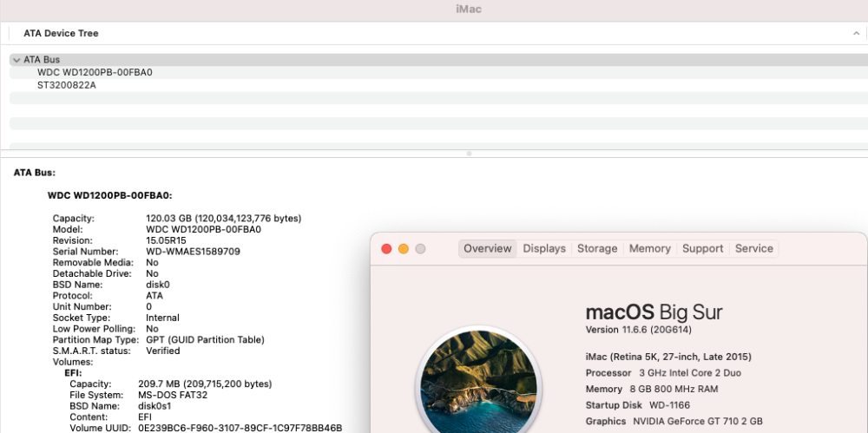Click the S.M.A.R.T. status Verified value
Image resolution: width=868 pixels, height=433 pixels.
tap(163, 351)
